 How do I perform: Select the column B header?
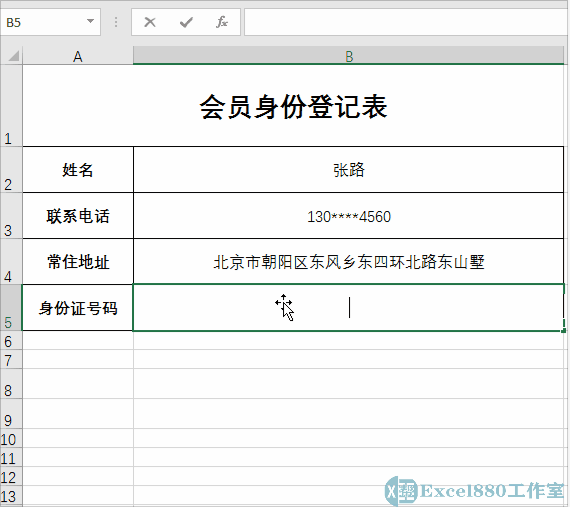coord(348,56)
